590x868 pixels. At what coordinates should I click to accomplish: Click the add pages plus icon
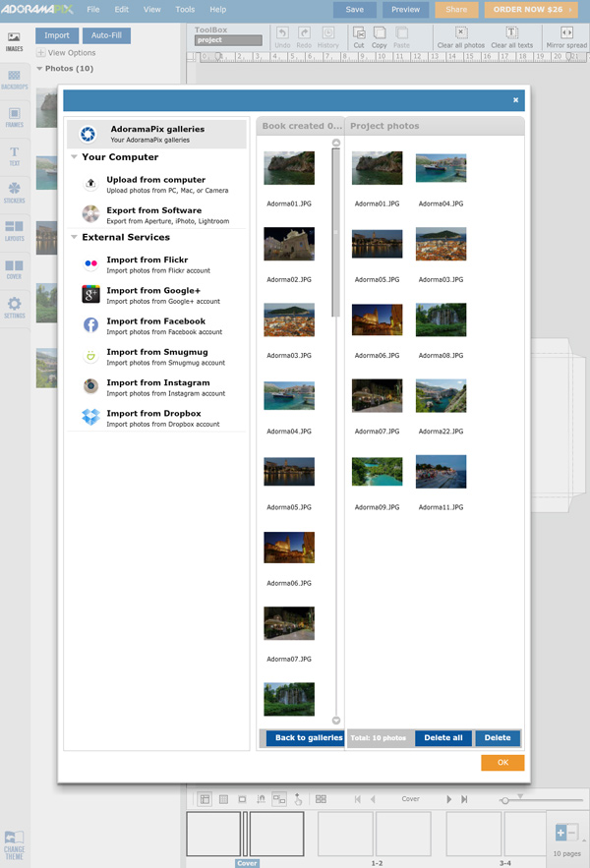click(560, 832)
